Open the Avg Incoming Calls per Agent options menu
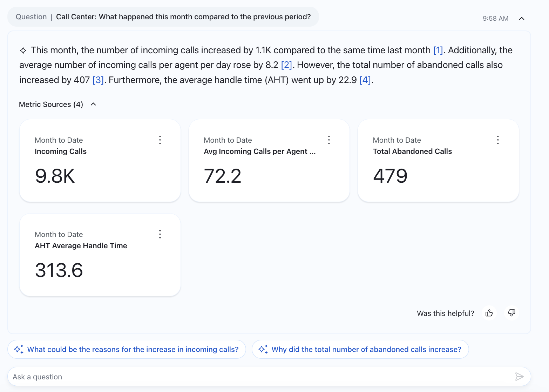549x392 pixels. (x=329, y=140)
